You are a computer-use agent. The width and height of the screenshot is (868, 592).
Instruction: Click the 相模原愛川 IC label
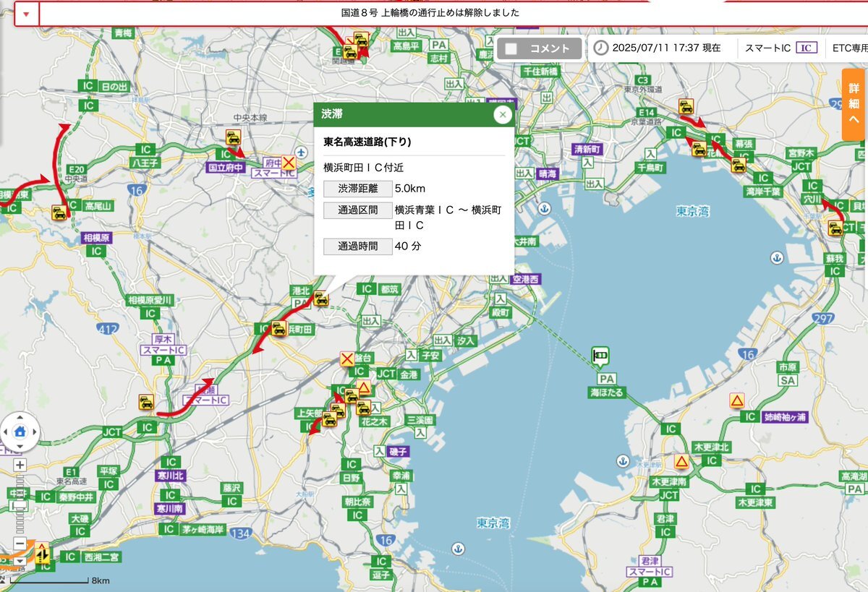[150, 300]
